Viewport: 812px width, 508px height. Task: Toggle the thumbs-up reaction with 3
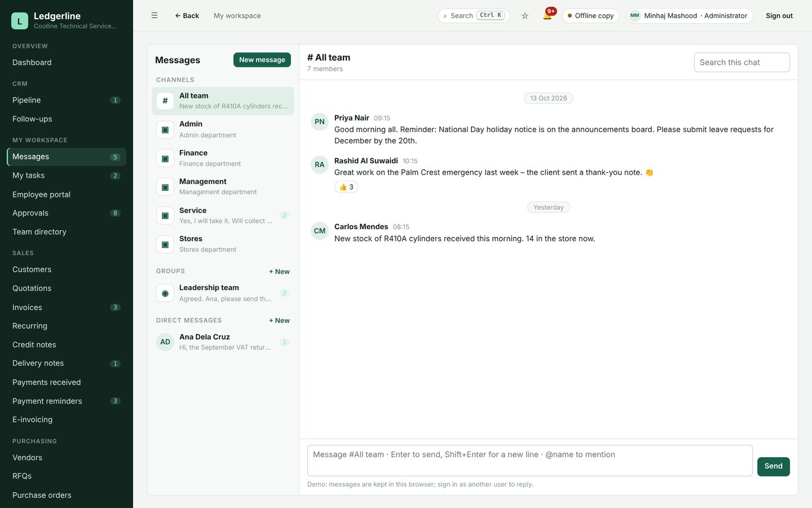[x=346, y=187]
